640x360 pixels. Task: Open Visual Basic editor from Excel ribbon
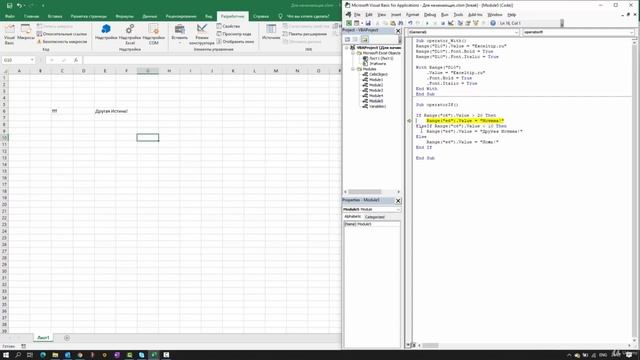pos(9,34)
